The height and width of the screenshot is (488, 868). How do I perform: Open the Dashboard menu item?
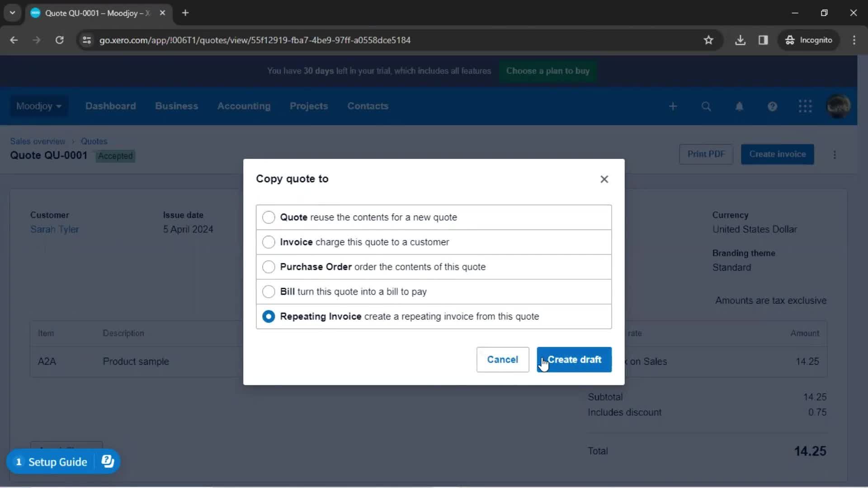coord(110,106)
